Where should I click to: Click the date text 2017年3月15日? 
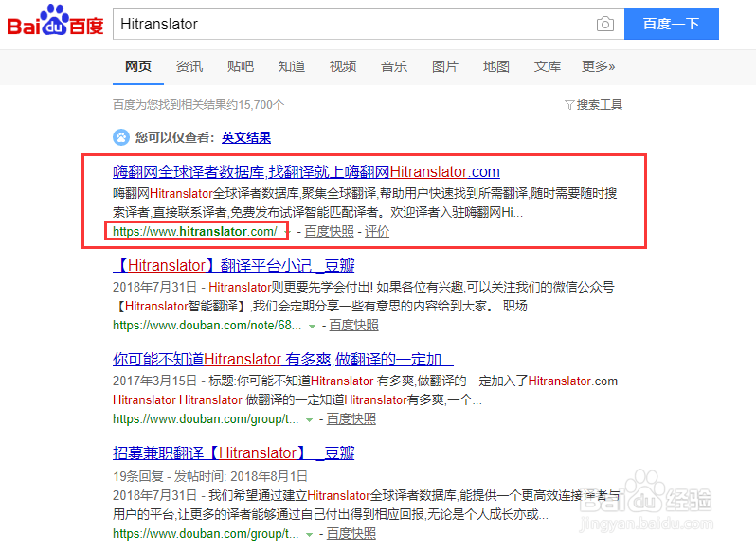click(x=154, y=381)
